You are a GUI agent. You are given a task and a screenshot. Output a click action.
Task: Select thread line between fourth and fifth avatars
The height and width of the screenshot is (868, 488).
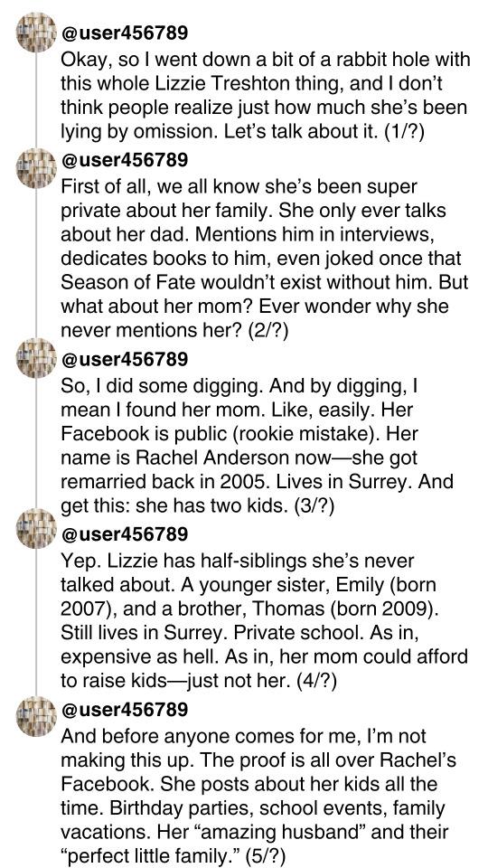(36, 622)
